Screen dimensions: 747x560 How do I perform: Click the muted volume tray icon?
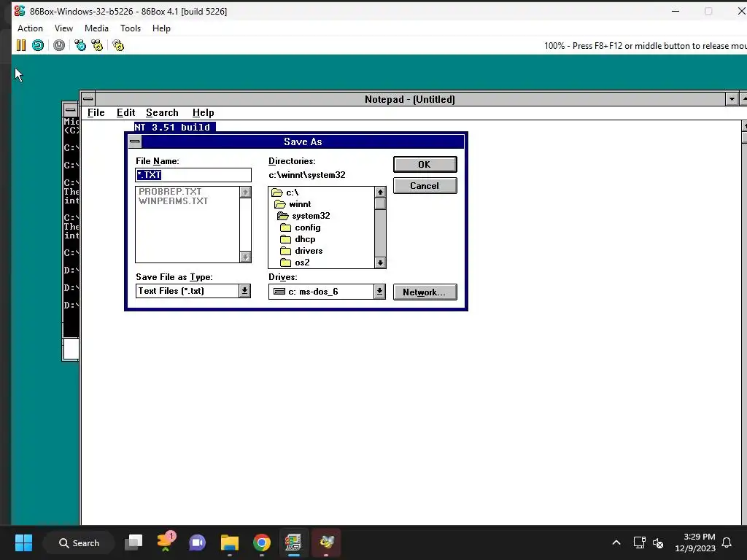coord(658,542)
